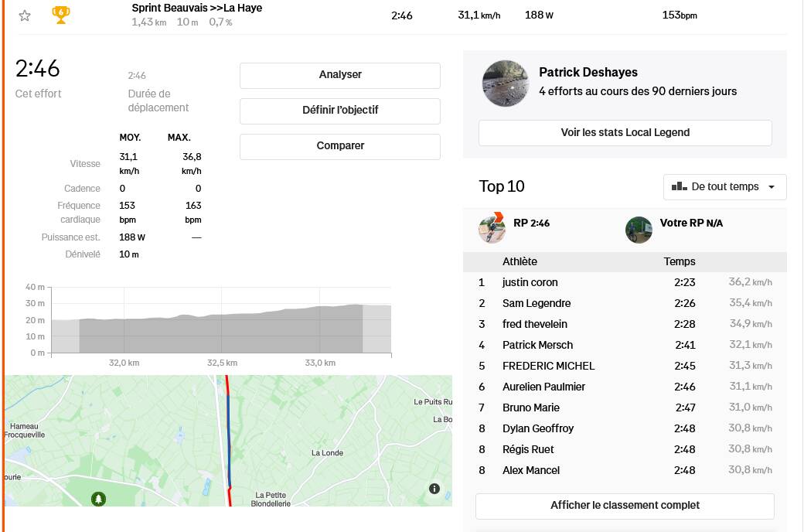Click the large 2:46 Cet effort time
This screenshot has height=532, width=804.
(37, 69)
